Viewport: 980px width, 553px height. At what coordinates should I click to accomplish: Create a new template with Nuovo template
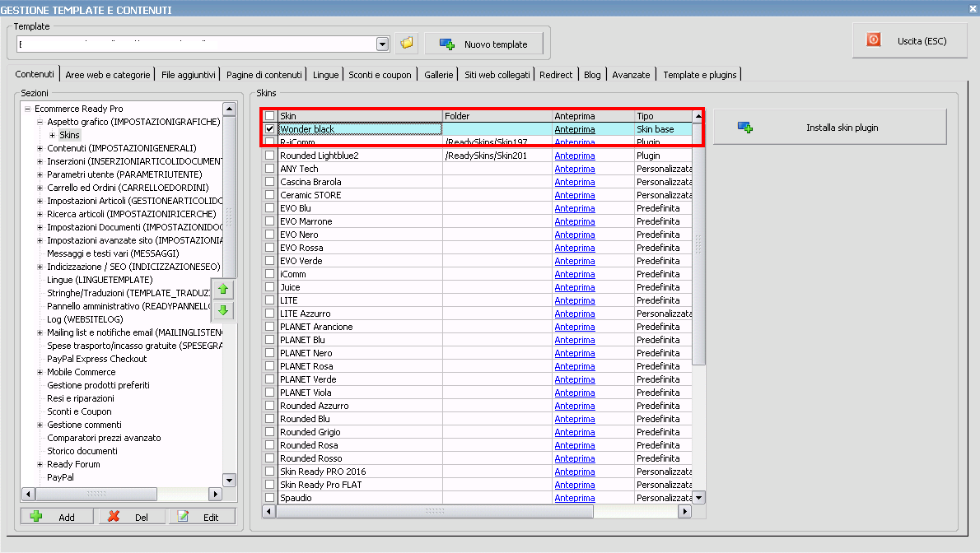point(484,44)
